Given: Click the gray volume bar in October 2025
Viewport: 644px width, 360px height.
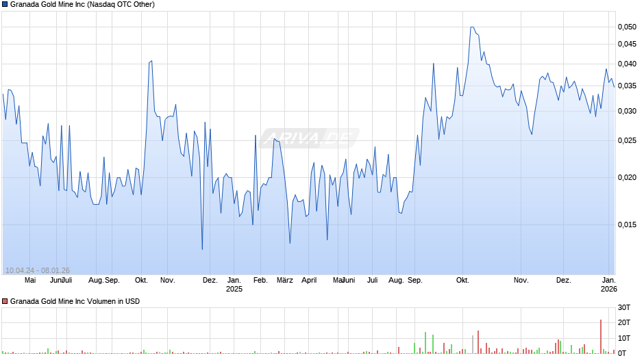Looking at the screenshot, I should click(x=473, y=344).
